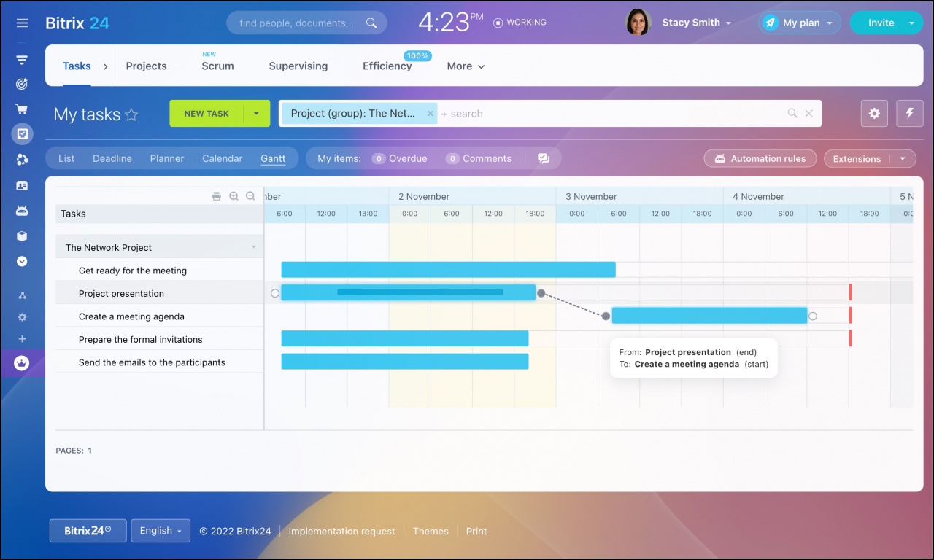This screenshot has width=934, height=560.
Task: Open the My plan button
Action: [799, 23]
